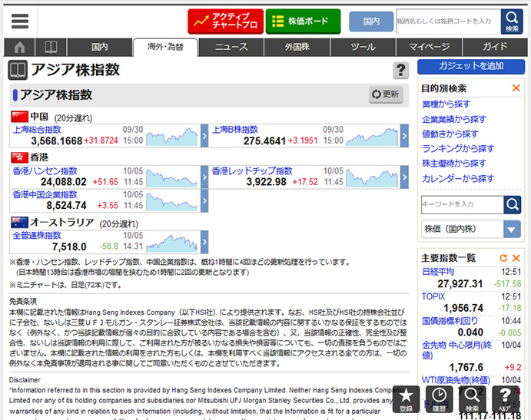Focus the stock name or code search field
The image size is (531, 420).
[x=448, y=21]
